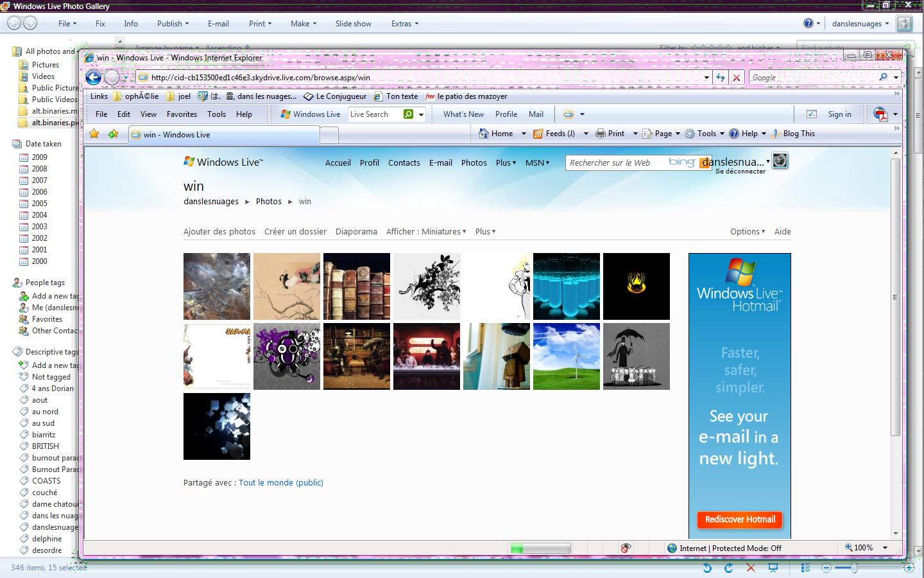Click the blue glowing tubes thumbnail
The height and width of the screenshot is (578, 924).
[x=567, y=286]
